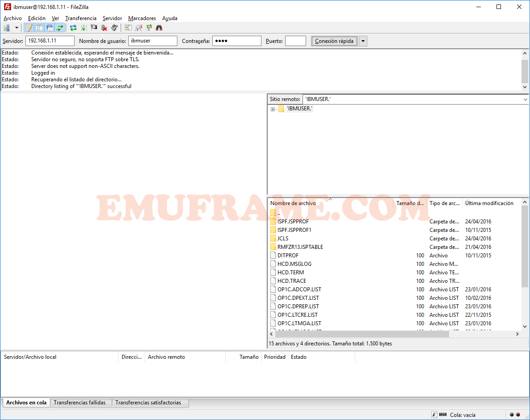The image size is (530, 420).
Task: Click the Servidor/Archivo local queue column
Action: click(x=60, y=357)
